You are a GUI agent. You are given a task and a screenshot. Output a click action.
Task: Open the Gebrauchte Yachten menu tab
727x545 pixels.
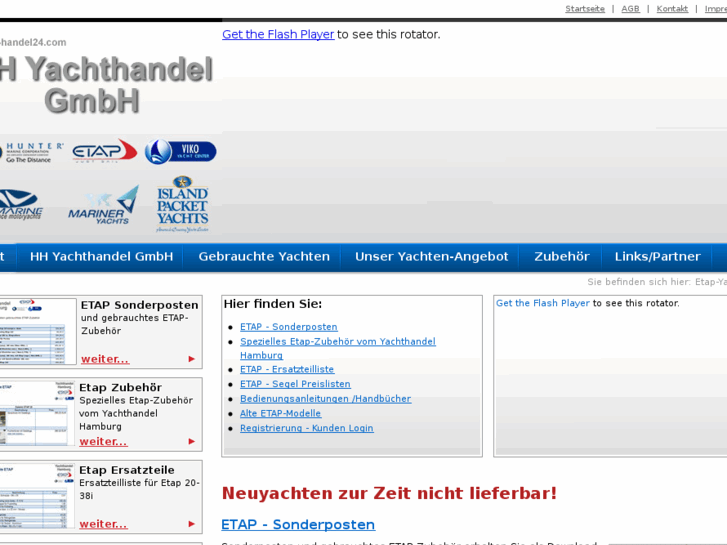pyautogui.click(x=264, y=256)
